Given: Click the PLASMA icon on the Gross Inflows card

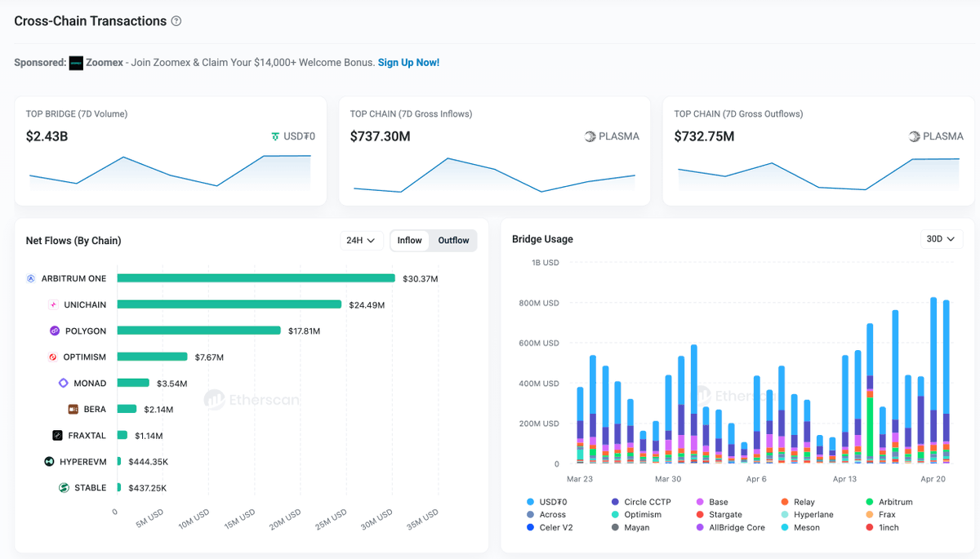Looking at the screenshot, I should coord(588,136).
